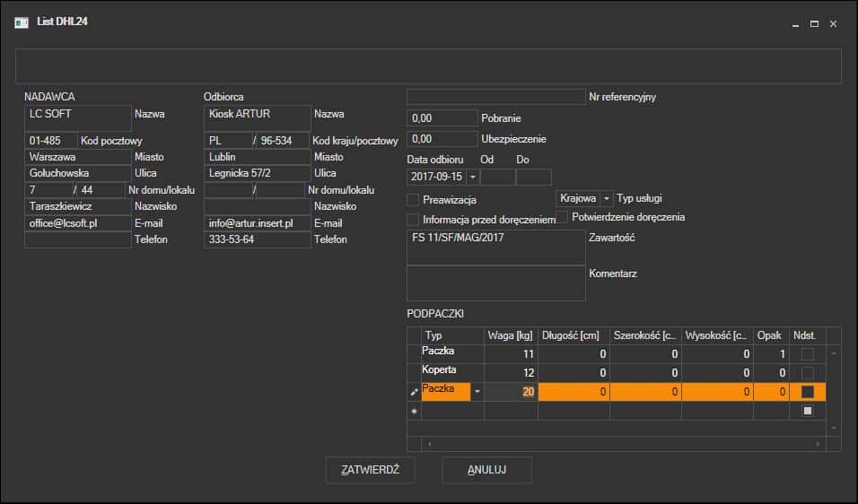The height and width of the screenshot is (504, 858).
Task: Click the grid's vertical scrollbar down arrow
Action: (834, 428)
